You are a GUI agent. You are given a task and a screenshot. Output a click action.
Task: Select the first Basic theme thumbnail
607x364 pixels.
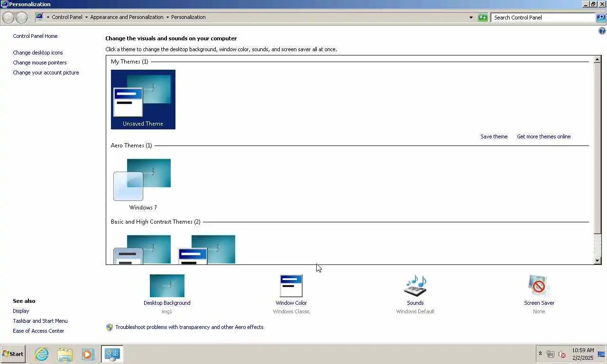[x=142, y=250]
